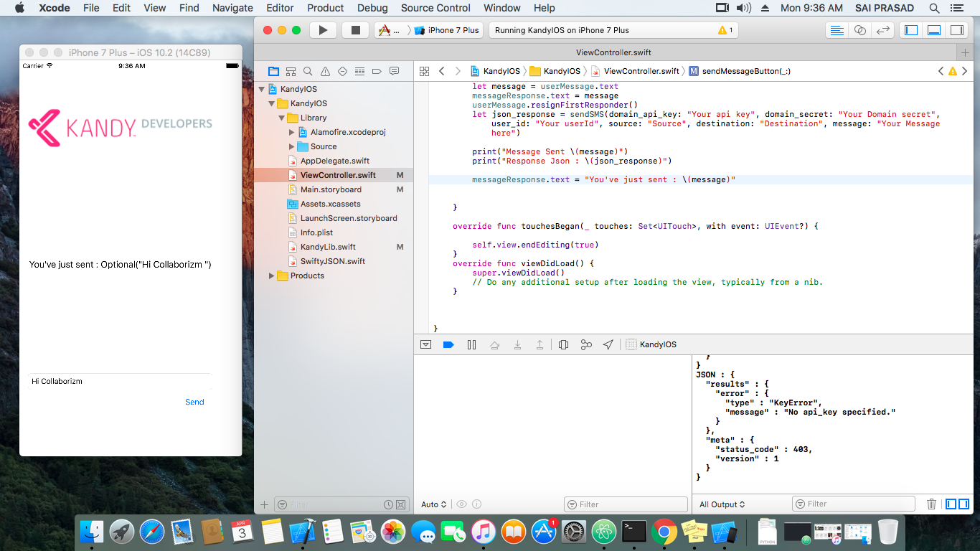Viewport: 980px width, 551px height.
Task: Stop the running KandyIOS app
Action: click(355, 30)
